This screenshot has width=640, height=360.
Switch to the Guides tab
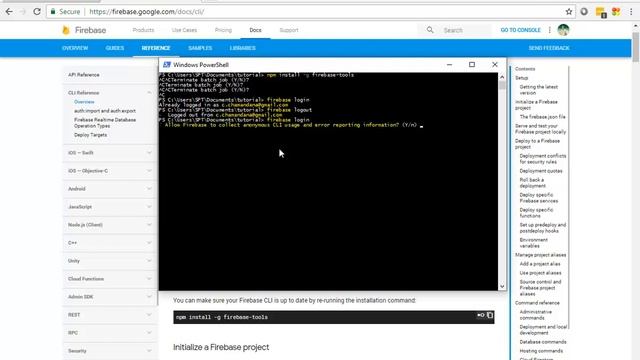click(115, 48)
